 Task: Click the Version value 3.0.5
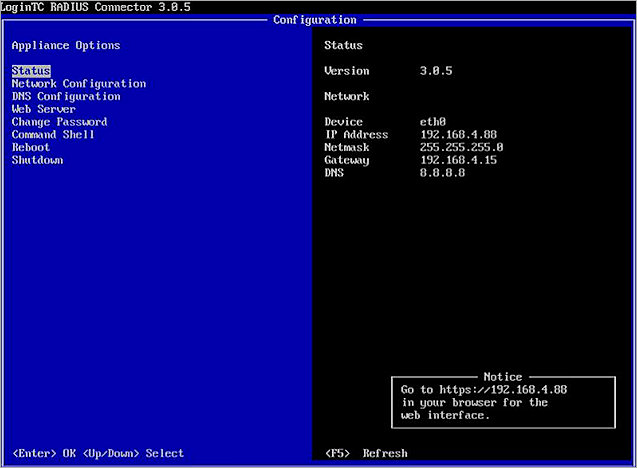[436, 71]
